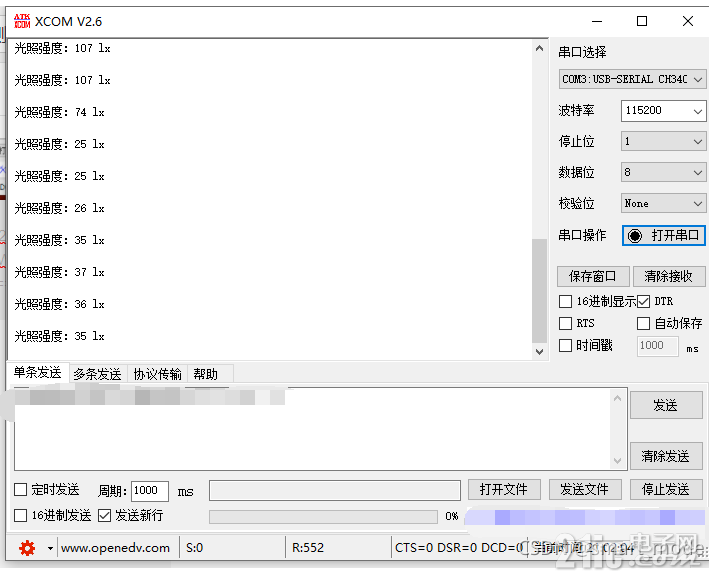The height and width of the screenshot is (576, 709).
Task: Click the CTS=0 DSR=0 DCD=0 status
Action: pyautogui.click(x=459, y=548)
